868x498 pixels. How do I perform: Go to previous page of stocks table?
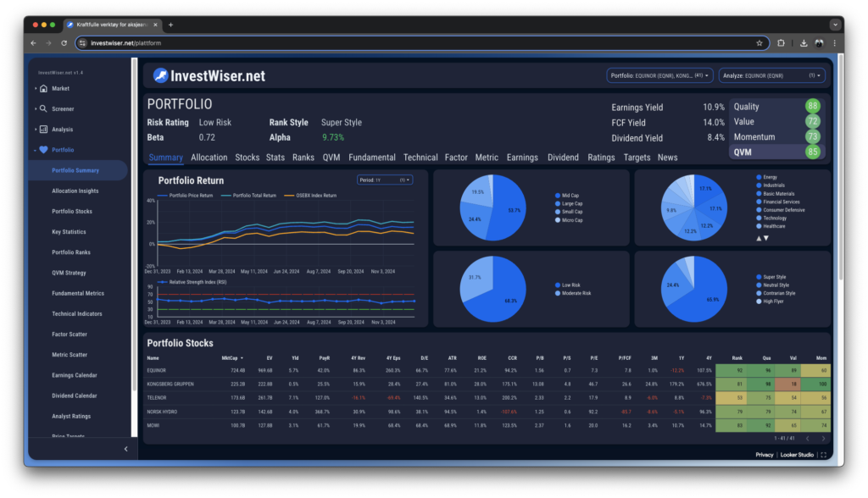tap(808, 438)
